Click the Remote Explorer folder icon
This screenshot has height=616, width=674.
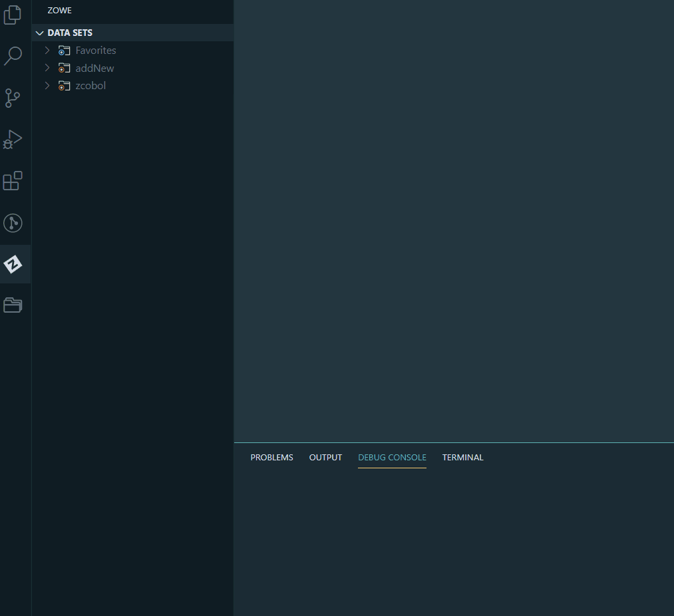[13, 305]
